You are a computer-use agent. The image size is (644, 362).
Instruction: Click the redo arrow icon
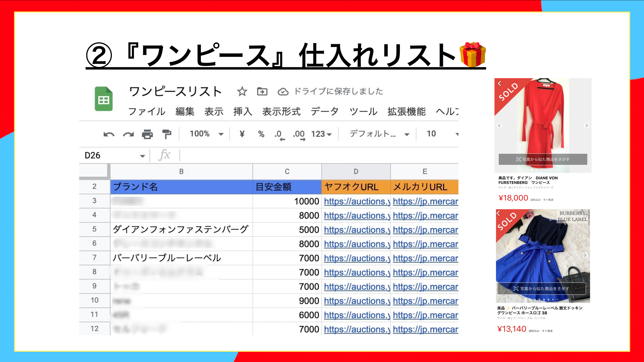pos(128,134)
